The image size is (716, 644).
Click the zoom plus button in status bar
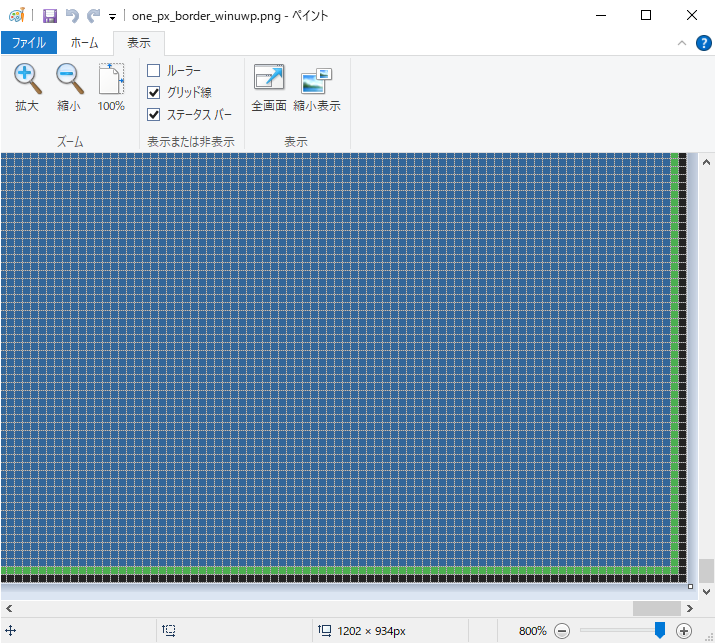click(x=684, y=631)
